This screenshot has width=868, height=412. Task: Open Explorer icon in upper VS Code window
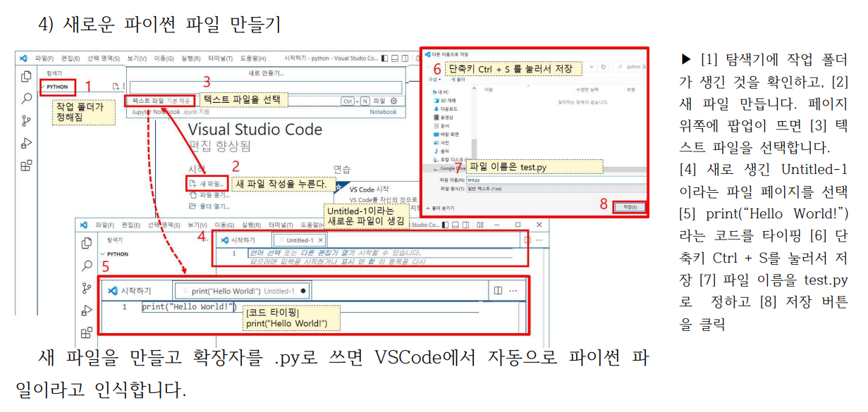tap(26, 76)
